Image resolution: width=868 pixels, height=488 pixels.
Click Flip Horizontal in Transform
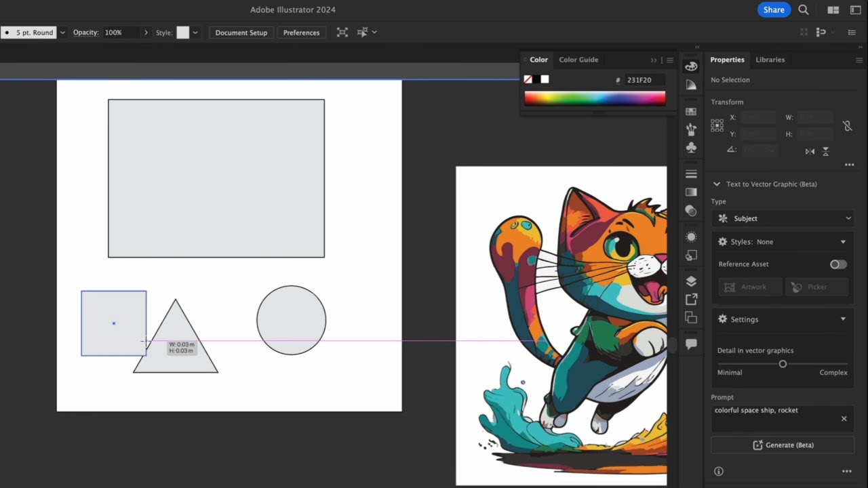click(x=810, y=151)
